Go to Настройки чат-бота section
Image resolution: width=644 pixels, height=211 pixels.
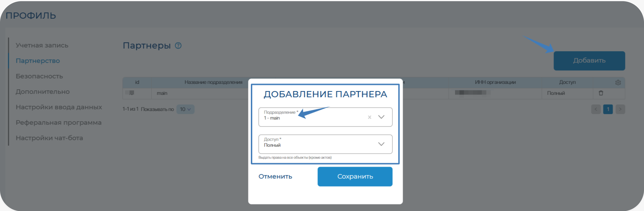pyautogui.click(x=49, y=138)
